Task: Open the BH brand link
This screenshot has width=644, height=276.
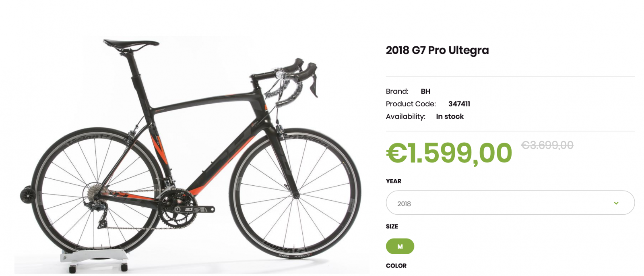Action: tap(425, 91)
